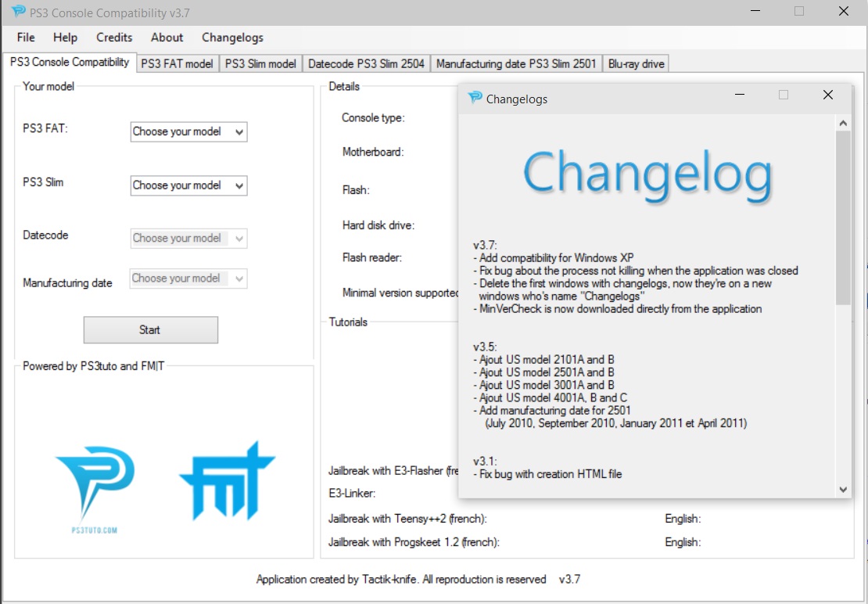Screen dimensions: 868x604
Task: Open the Credits menu
Action: pyautogui.click(x=114, y=38)
